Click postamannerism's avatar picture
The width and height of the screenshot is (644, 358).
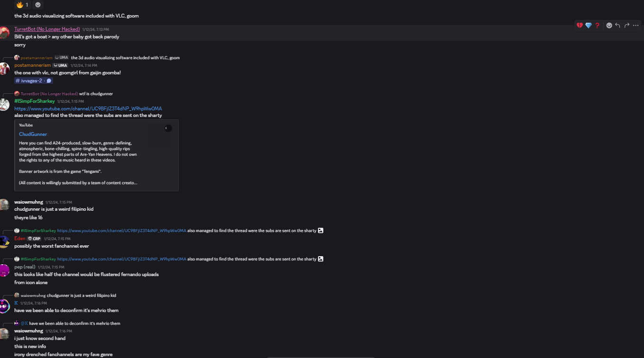pyautogui.click(x=4, y=69)
